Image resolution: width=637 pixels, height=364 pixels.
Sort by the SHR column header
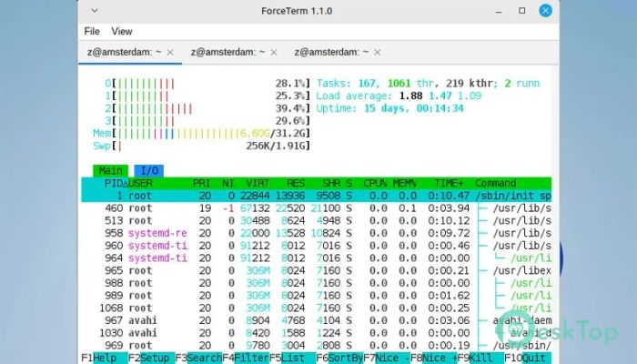click(x=331, y=183)
